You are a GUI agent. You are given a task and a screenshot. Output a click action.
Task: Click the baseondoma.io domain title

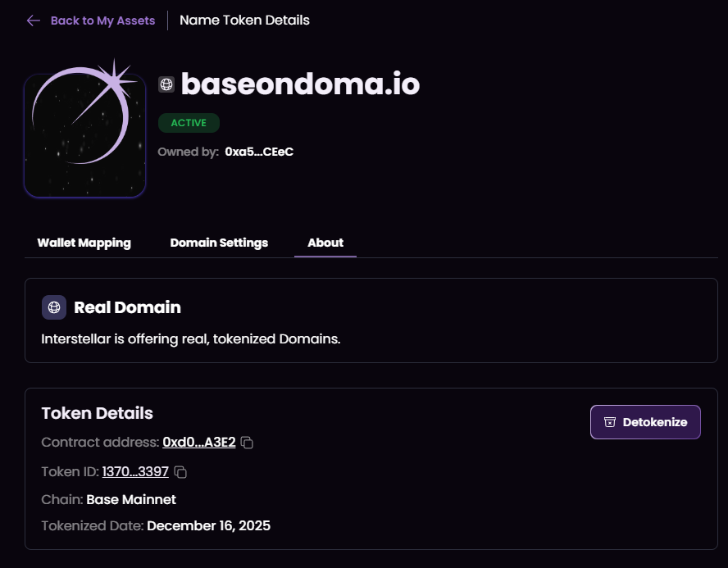tap(300, 84)
